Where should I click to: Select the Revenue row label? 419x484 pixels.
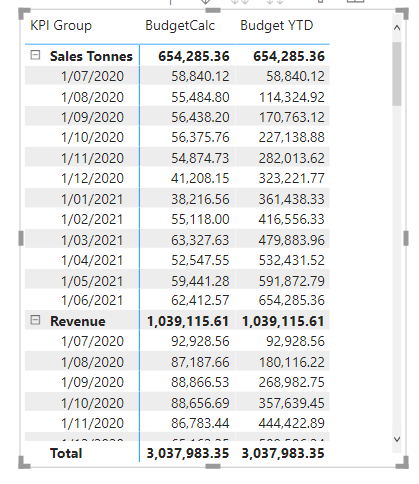click(78, 321)
